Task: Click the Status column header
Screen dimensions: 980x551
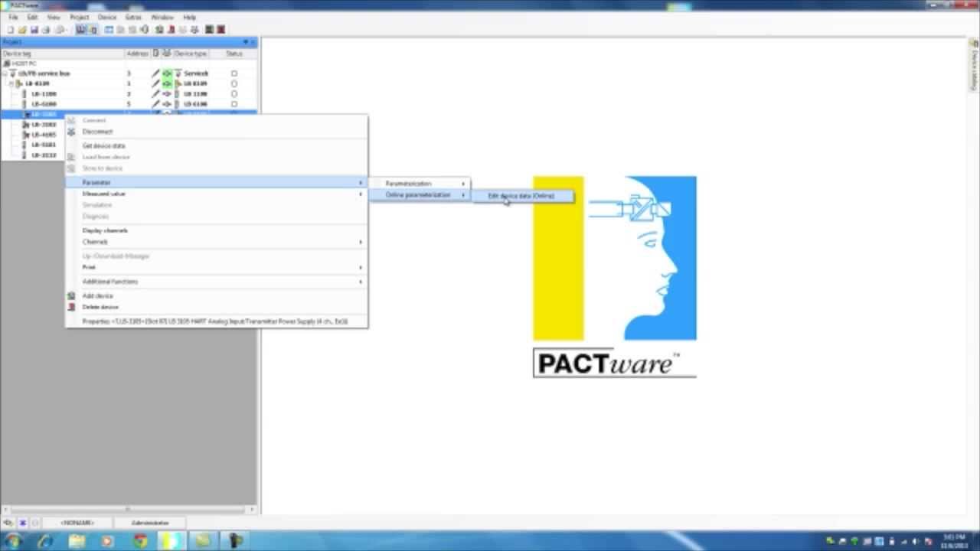Action: (234, 54)
